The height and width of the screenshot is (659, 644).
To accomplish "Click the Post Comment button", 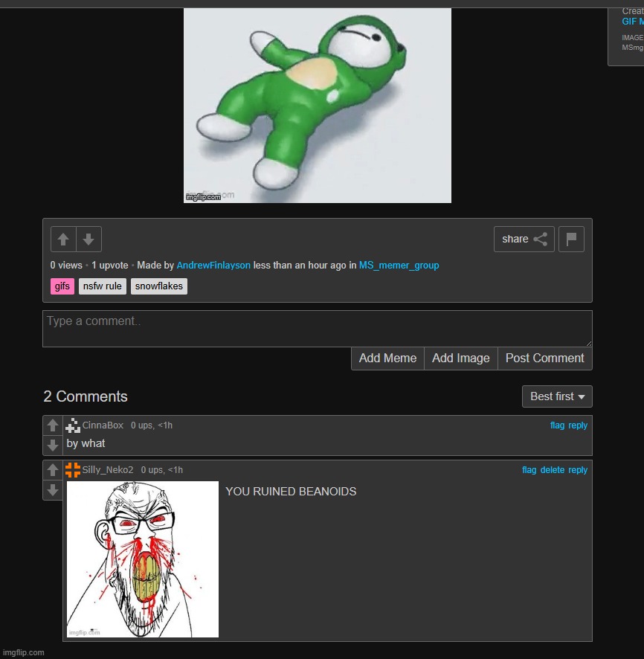I will [x=544, y=358].
